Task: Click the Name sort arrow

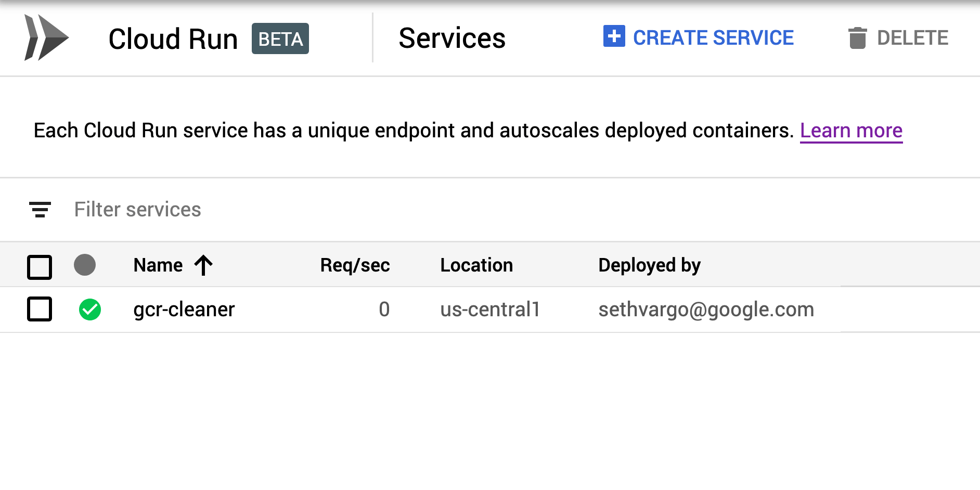Action: (203, 265)
